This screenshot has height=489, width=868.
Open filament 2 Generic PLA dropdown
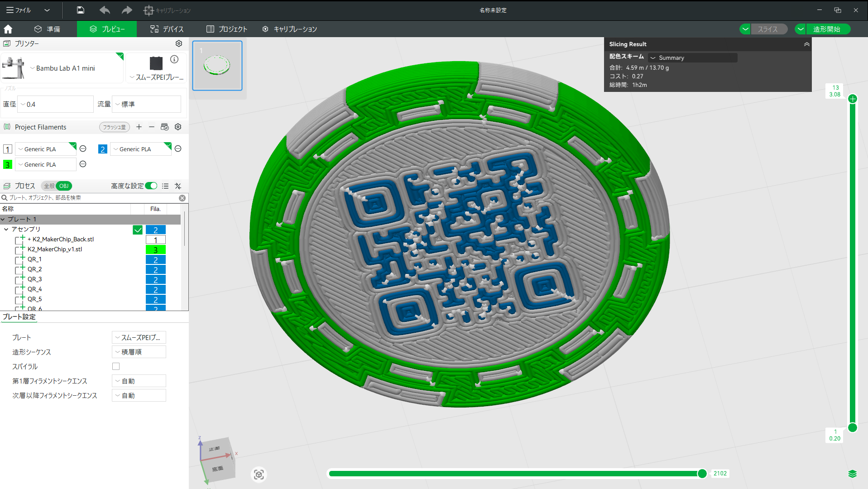click(x=141, y=149)
